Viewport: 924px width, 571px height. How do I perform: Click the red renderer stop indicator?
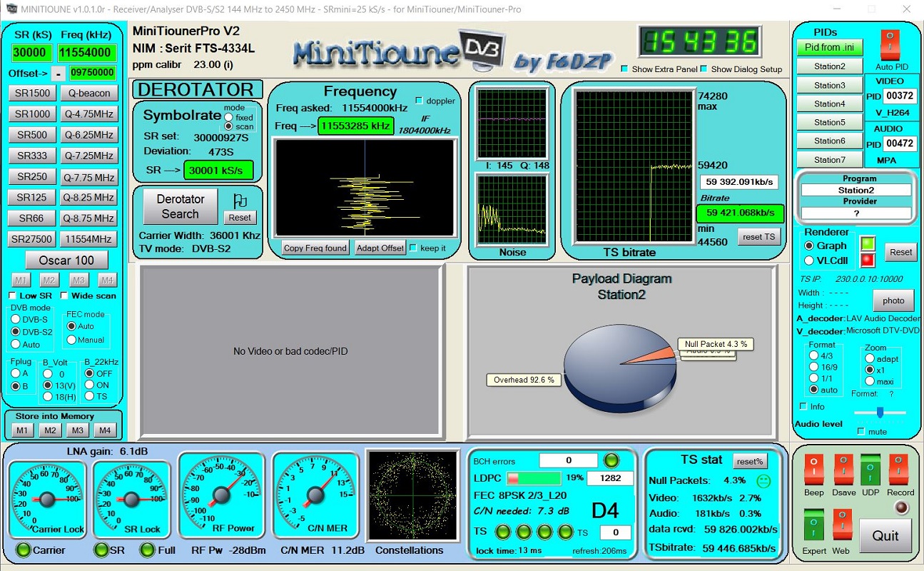click(868, 260)
